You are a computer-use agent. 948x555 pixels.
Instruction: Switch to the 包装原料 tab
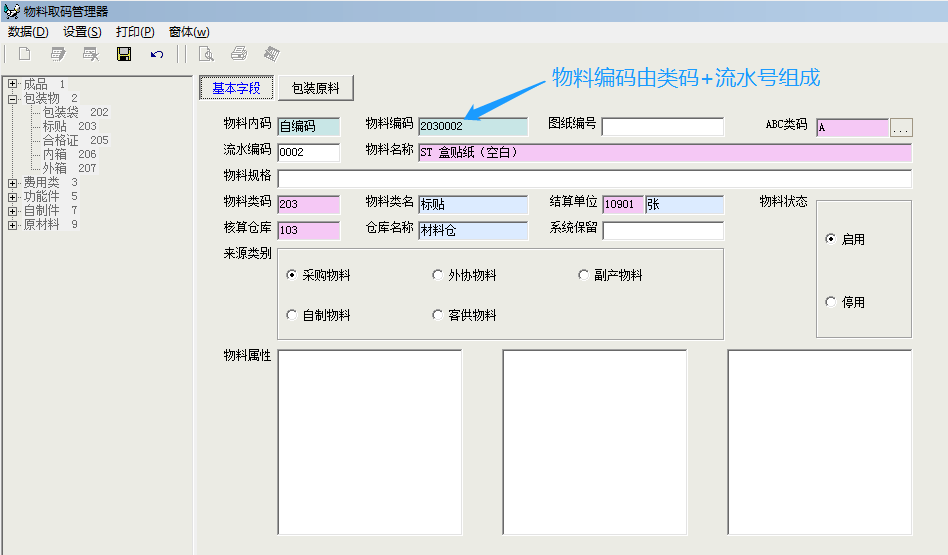316,88
